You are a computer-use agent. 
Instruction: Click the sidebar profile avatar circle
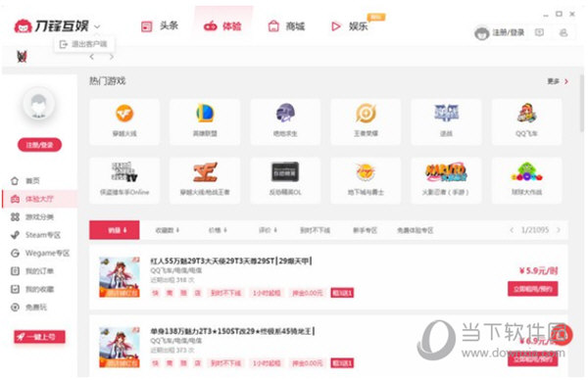38,104
